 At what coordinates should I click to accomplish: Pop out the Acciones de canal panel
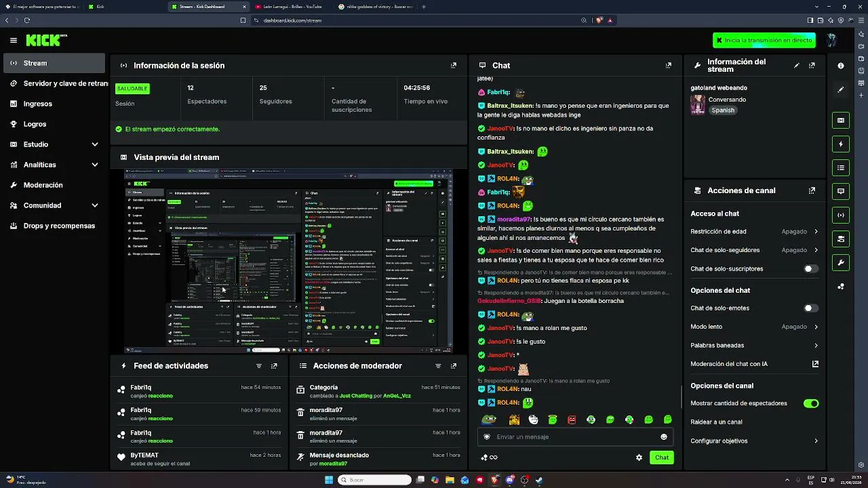(812, 190)
